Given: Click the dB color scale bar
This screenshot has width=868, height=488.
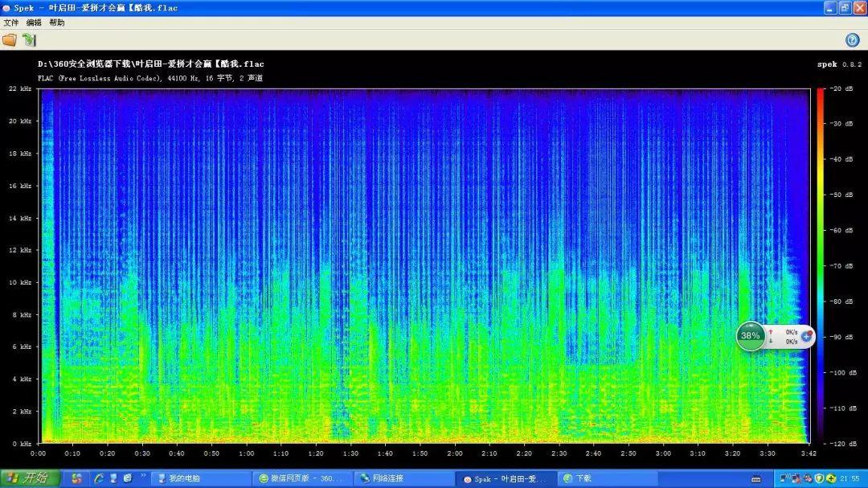Looking at the screenshot, I should (821, 265).
